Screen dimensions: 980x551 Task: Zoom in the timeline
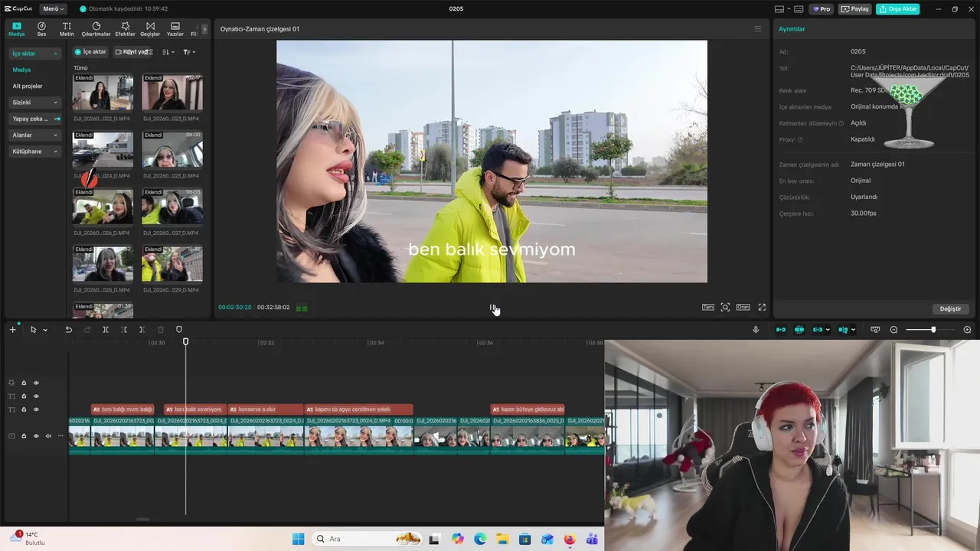[x=967, y=330]
